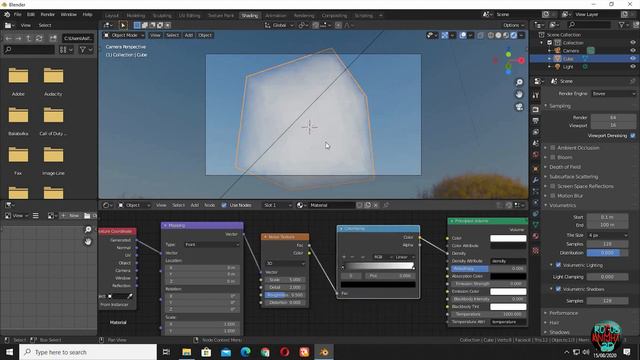The width and height of the screenshot is (640, 360).
Task: Open Microsoft Edge from the taskbar
Action: [x=245, y=352]
